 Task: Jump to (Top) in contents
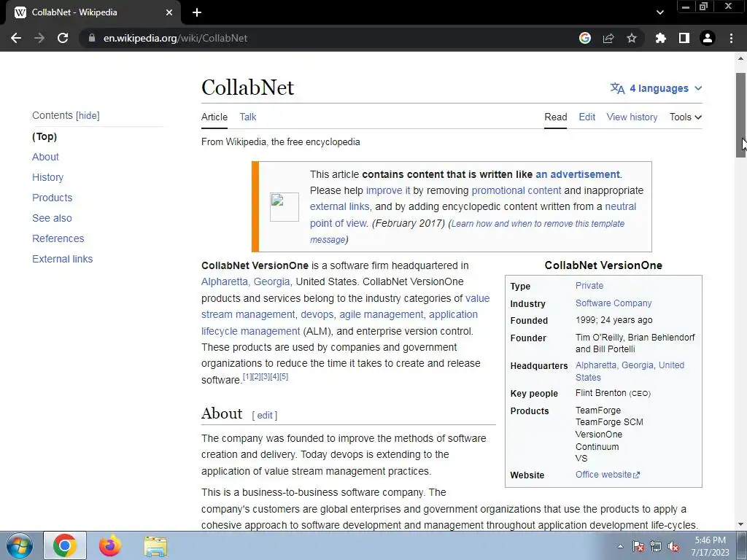(44, 136)
